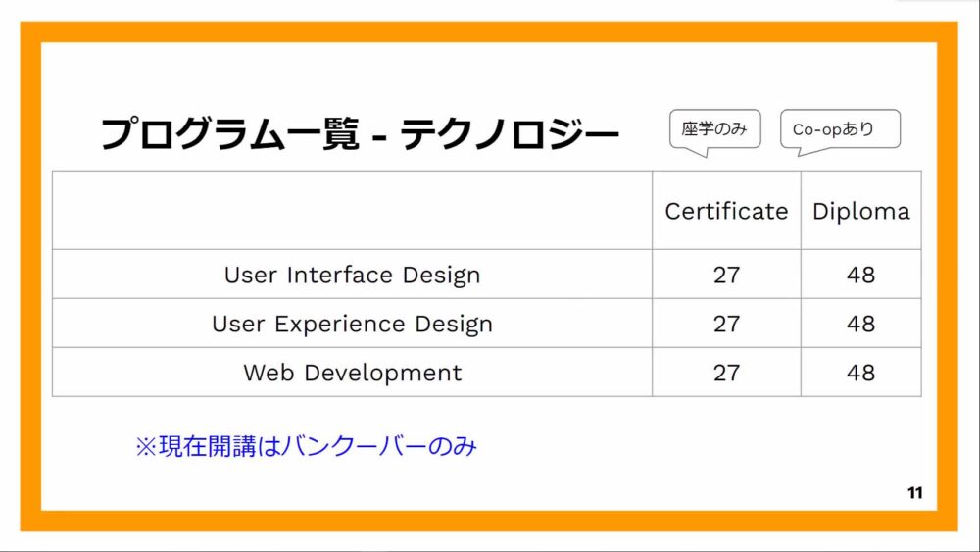This screenshot has width=980, height=552.
Task: Click the Co-opあり speech bubble
Action: click(840, 129)
